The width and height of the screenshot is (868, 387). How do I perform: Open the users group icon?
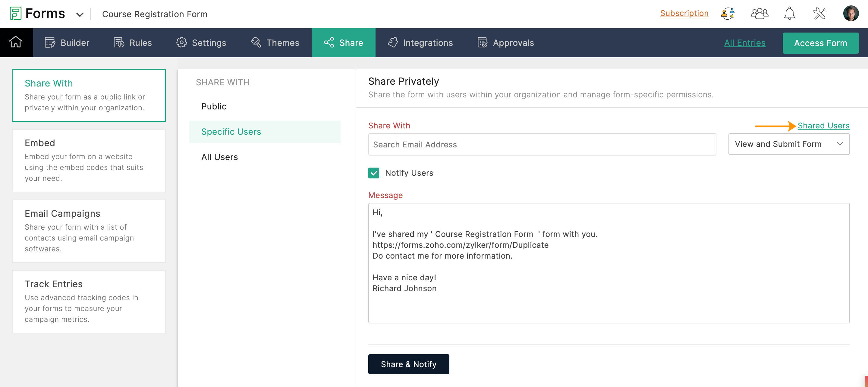click(759, 14)
